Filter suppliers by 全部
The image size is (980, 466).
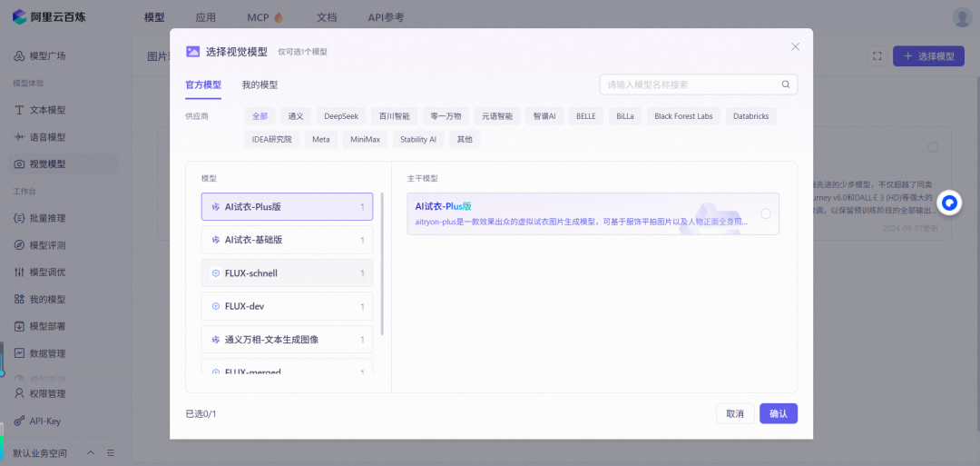tap(260, 116)
